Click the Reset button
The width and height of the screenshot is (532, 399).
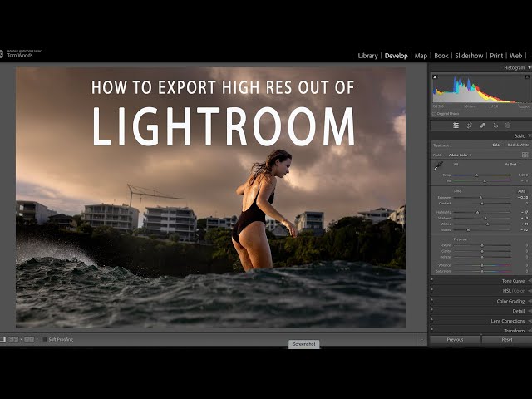click(507, 340)
